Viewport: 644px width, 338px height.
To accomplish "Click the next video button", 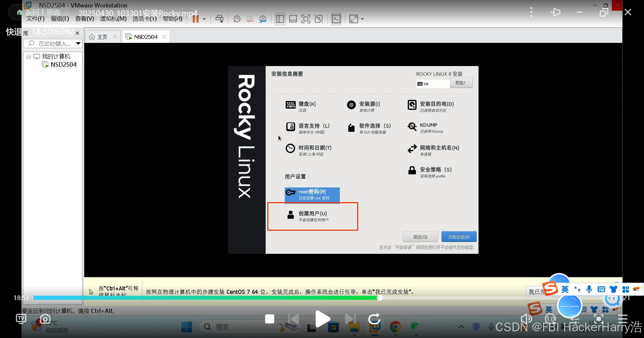I will pyautogui.click(x=350, y=319).
